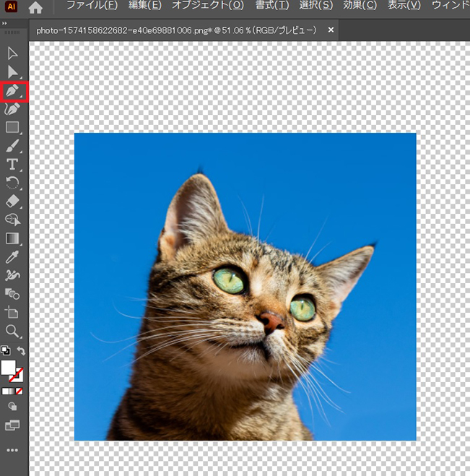The height and width of the screenshot is (476, 470).
Task: Select the Zoom magnifier tool
Action: click(x=12, y=331)
